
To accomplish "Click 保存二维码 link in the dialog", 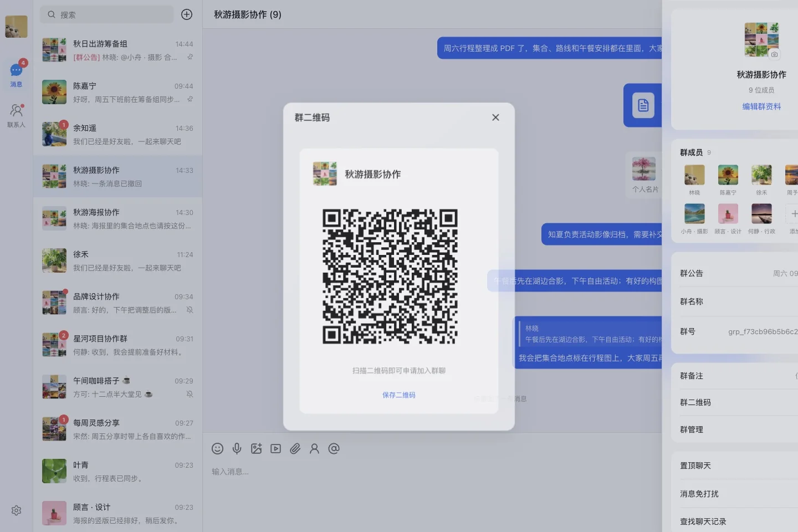I will (398, 395).
